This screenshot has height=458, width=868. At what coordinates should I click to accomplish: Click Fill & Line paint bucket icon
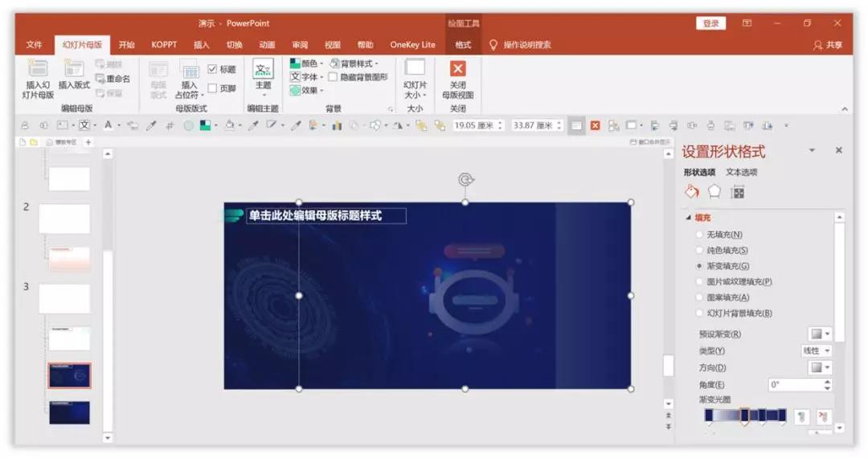pyautogui.click(x=692, y=192)
